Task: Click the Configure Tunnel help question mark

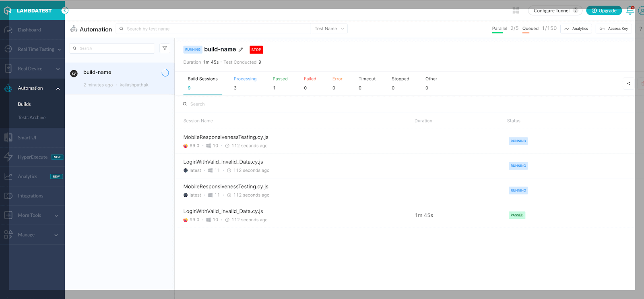Action: pyautogui.click(x=576, y=10)
